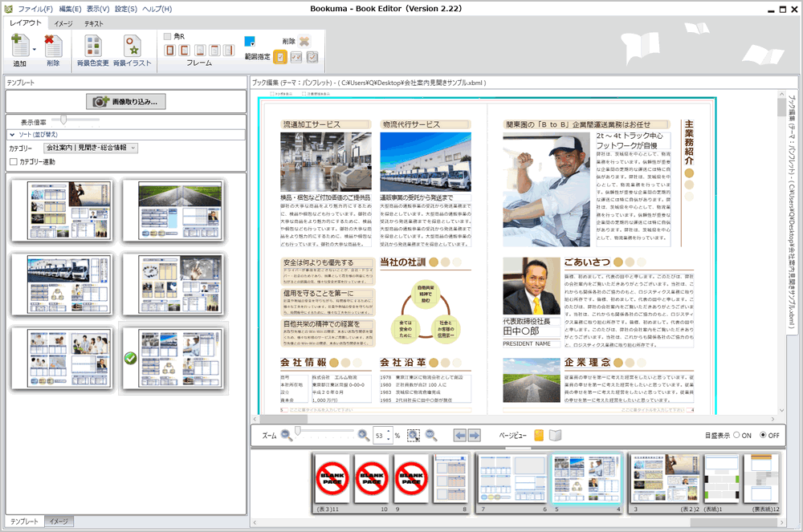803x532 pixels.
Task: Open the ファイル(F) menu
Action: tap(35, 9)
